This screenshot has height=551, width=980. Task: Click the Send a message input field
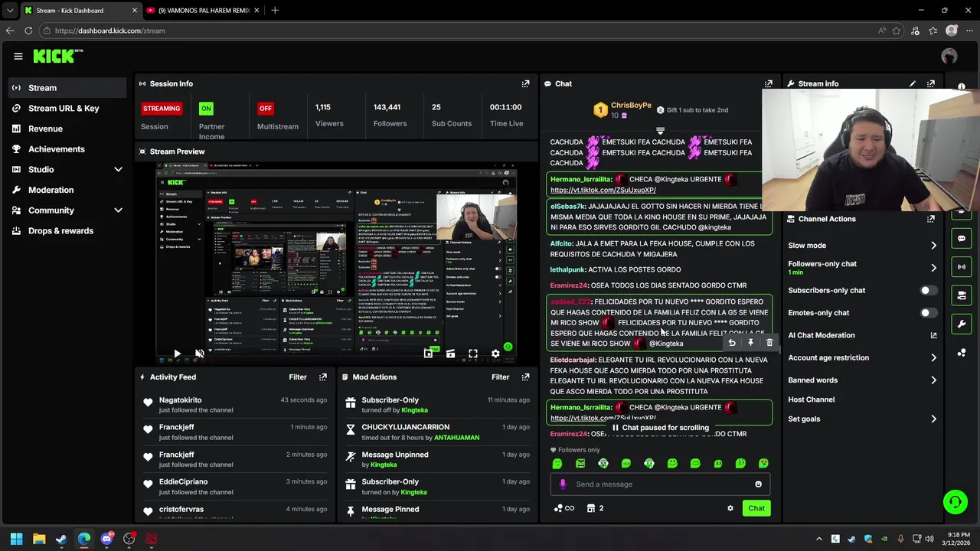[658, 484]
